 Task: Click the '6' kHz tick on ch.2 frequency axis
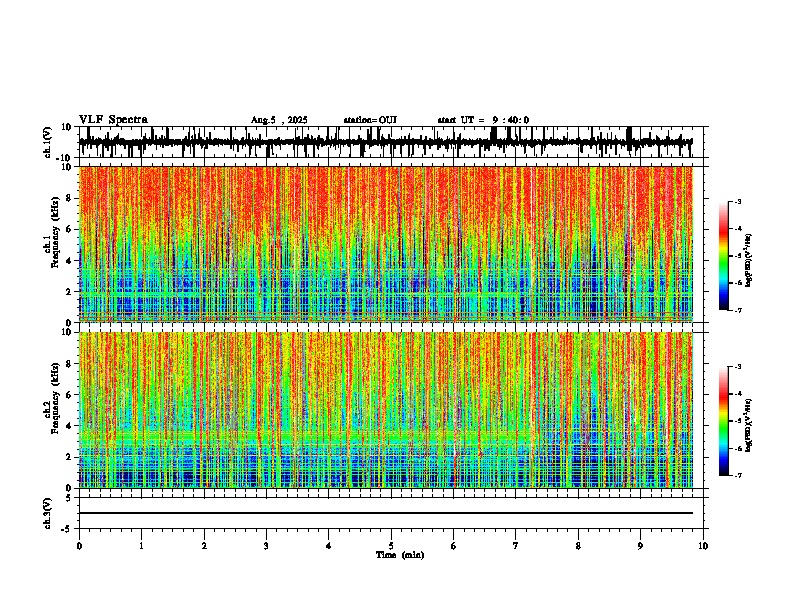pos(70,395)
